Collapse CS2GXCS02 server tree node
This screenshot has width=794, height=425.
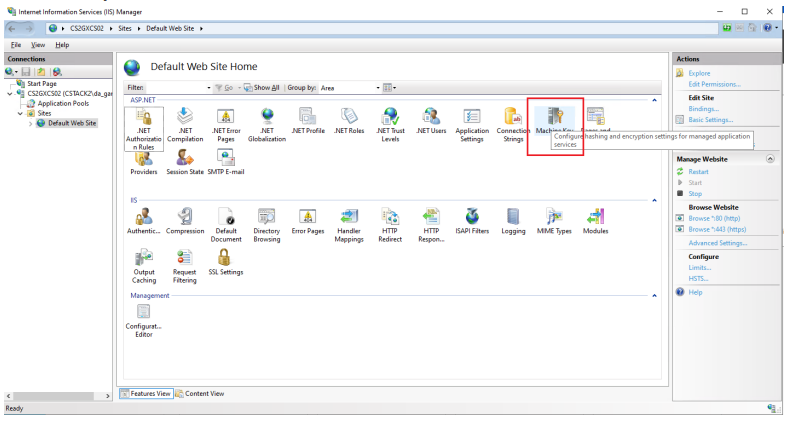[x=10, y=94]
